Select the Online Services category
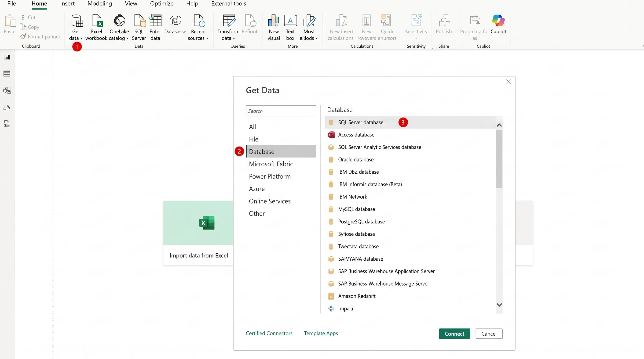This screenshot has width=644, height=359. [x=281, y=201]
